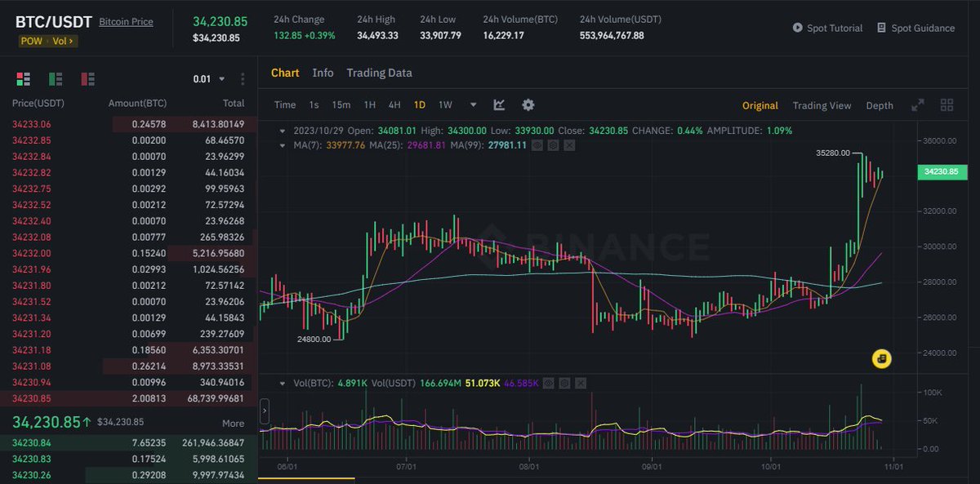Viewport: 980px width, 484px height.
Task: Select the Trading View chart
Action: tap(822, 105)
